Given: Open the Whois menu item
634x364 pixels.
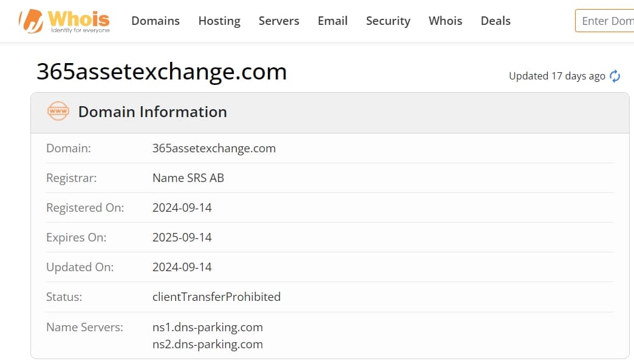Looking at the screenshot, I should (445, 21).
